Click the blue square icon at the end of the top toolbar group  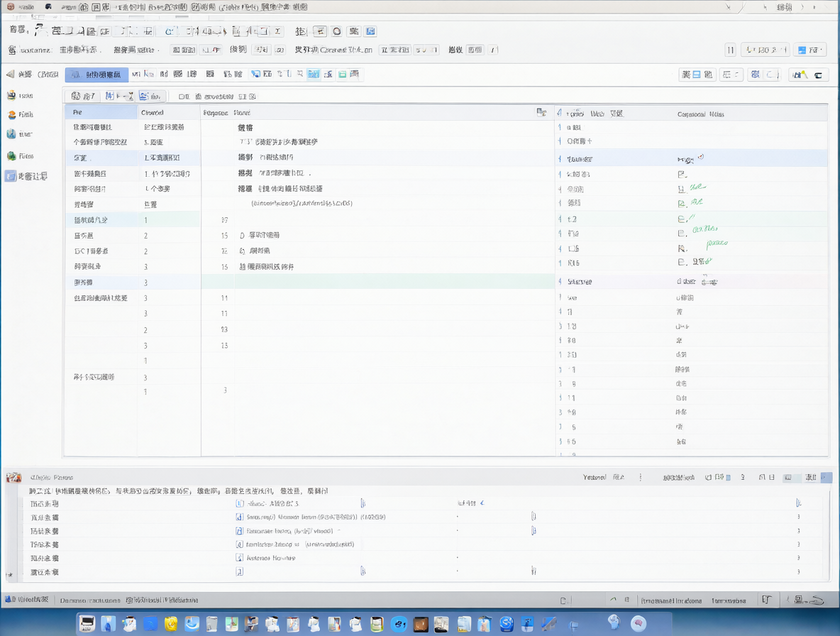click(x=371, y=32)
